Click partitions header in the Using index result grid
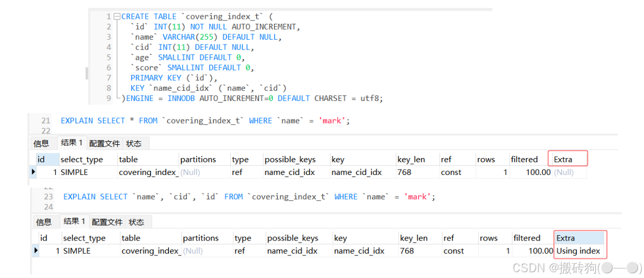 207,238
